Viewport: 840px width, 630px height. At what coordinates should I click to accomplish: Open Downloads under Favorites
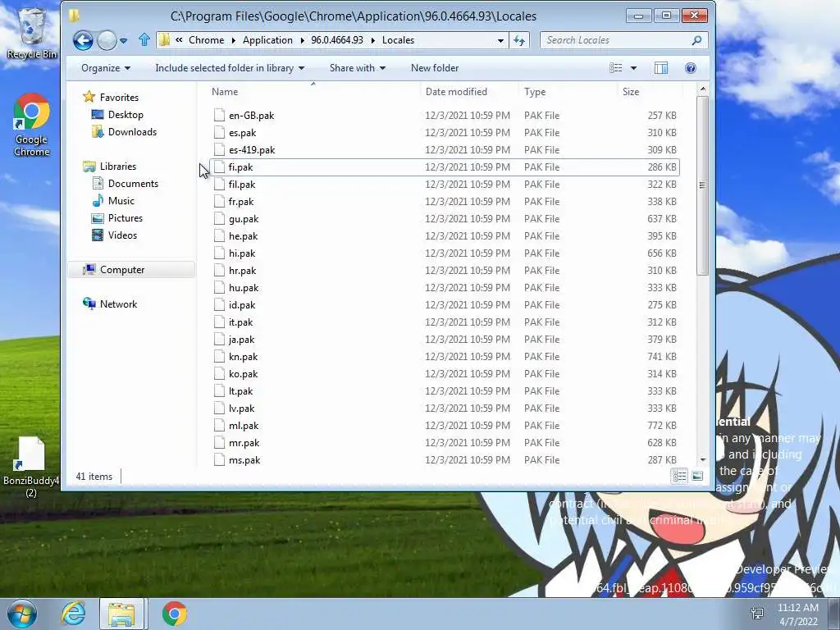point(125,132)
